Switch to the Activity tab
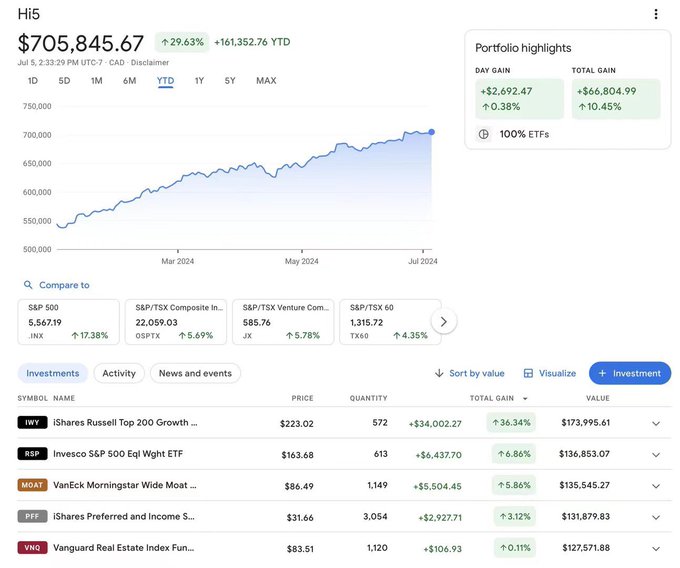This screenshot has width=680, height=568. (x=119, y=373)
